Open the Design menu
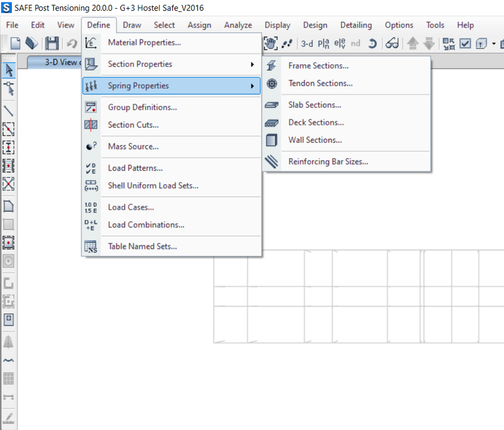 [x=315, y=25]
